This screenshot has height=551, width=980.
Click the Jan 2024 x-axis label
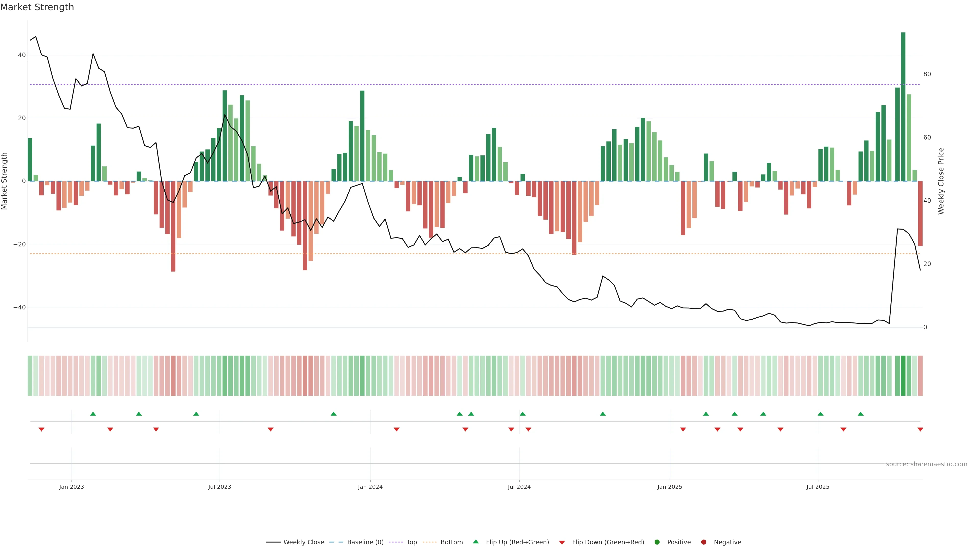coord(370,487)
